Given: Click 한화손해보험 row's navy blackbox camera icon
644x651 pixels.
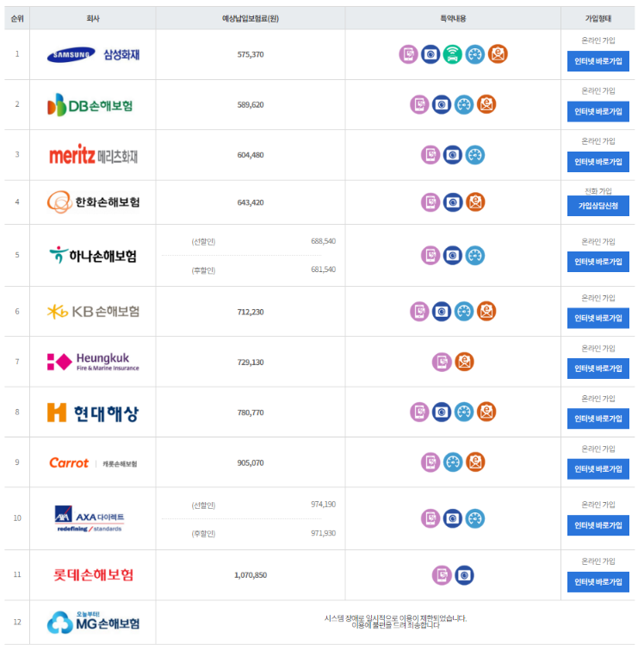Looking at the screenshot, I should point(453,202).
